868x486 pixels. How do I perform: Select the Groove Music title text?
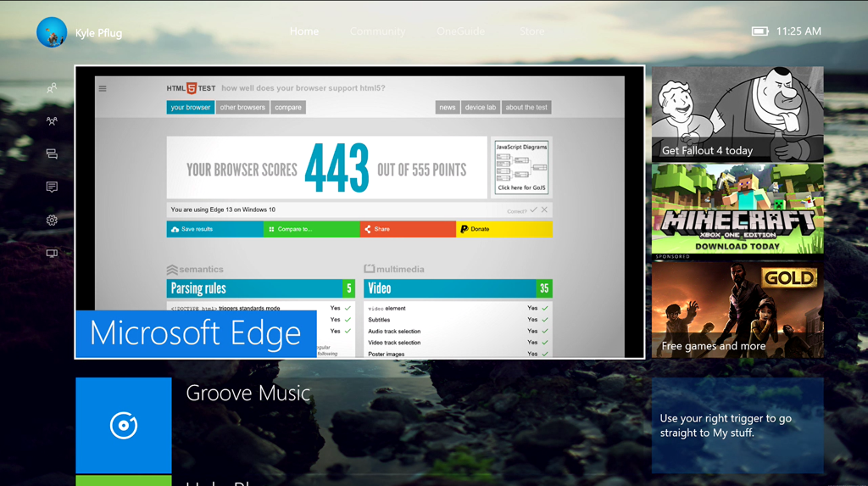pyautogui.click(x=248, y=393)
